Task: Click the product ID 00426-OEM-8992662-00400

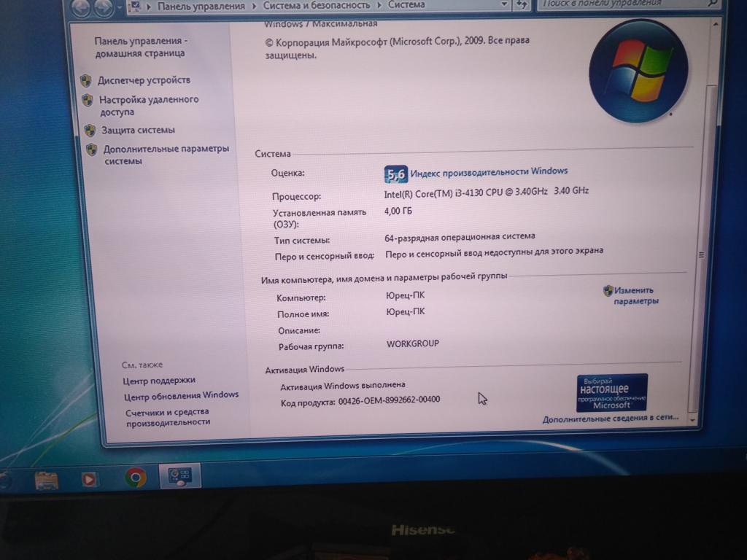Action: click(390, 400)
